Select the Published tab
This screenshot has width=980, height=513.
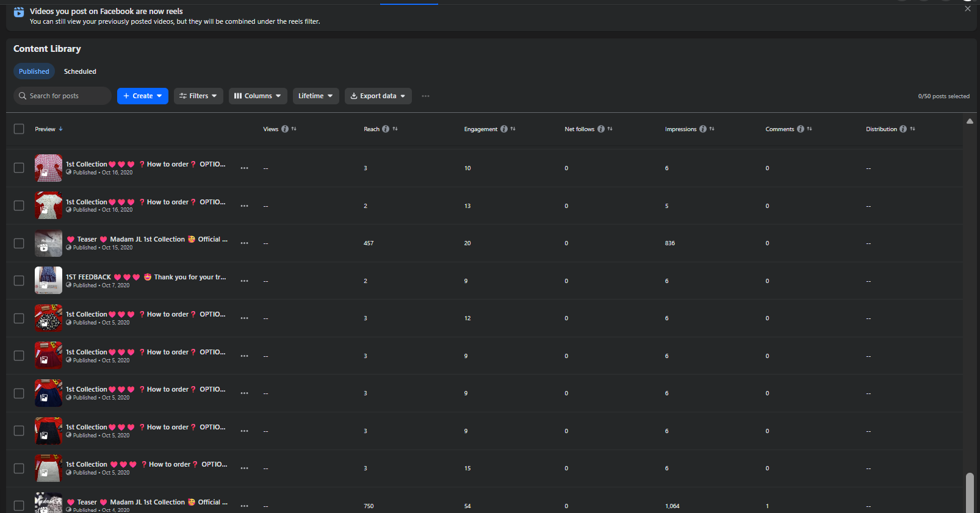click(x=34, y=71)
